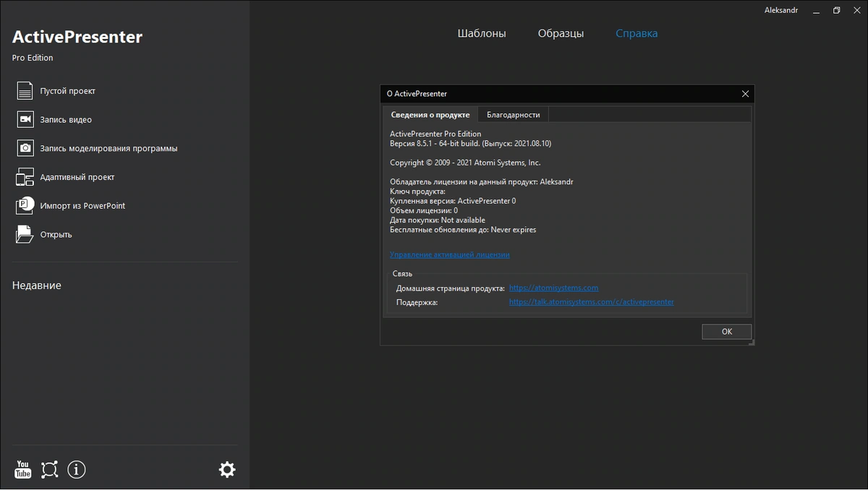
Task: Open the Благодарности tab
Action: click(514, 114)
